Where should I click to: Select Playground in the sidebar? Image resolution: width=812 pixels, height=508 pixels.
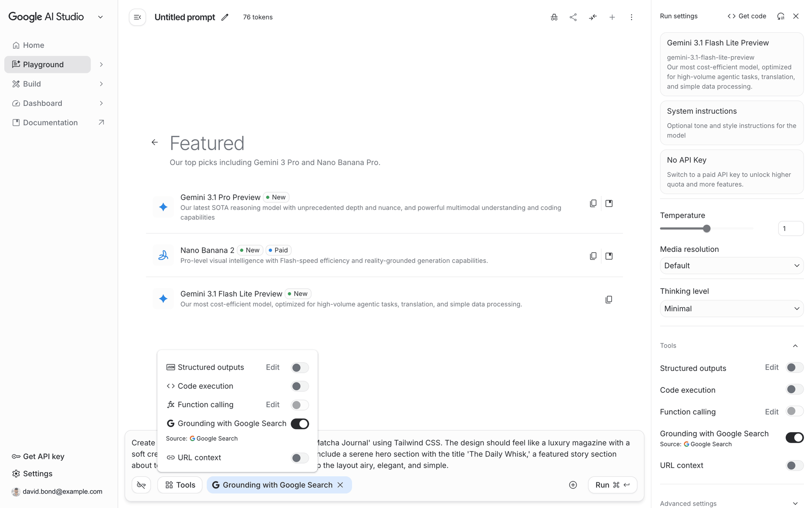47,64
